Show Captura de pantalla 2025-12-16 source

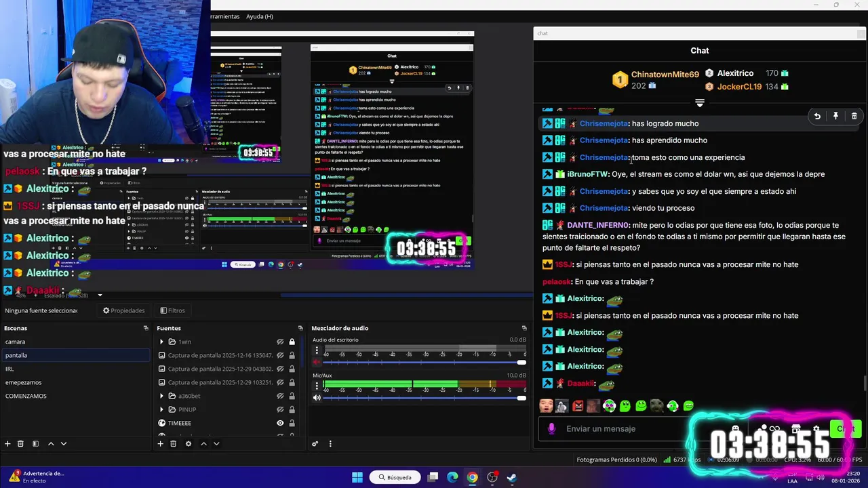coord(280,355)
